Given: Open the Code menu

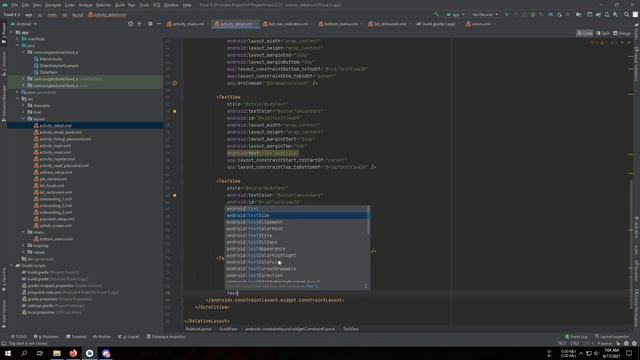Looking at the screenshot, I should click(70, 5).
